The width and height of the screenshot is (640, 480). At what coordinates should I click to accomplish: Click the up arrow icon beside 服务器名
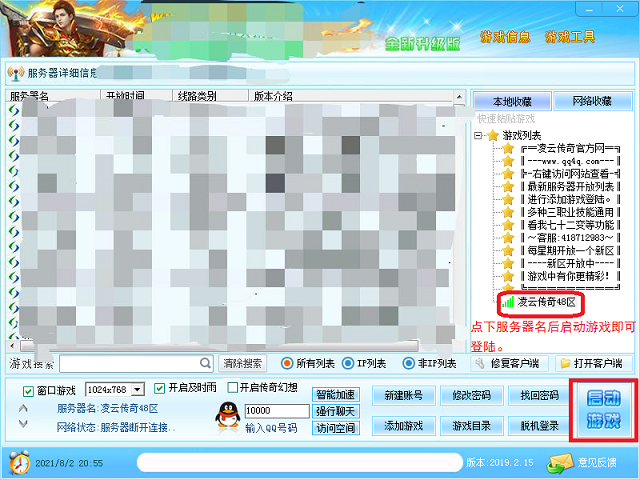coord(23,408)
